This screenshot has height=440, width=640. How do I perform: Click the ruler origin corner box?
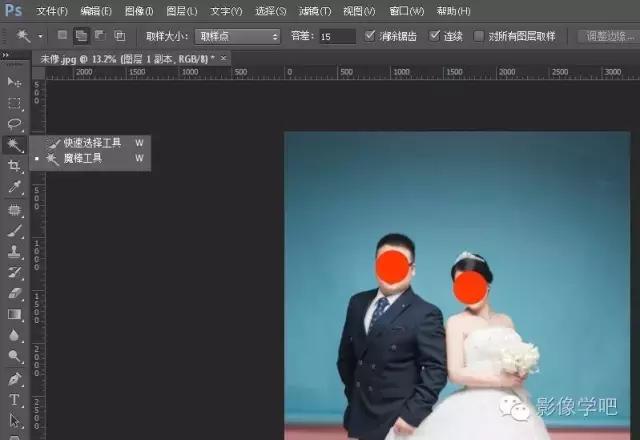[x=38, y=73]
